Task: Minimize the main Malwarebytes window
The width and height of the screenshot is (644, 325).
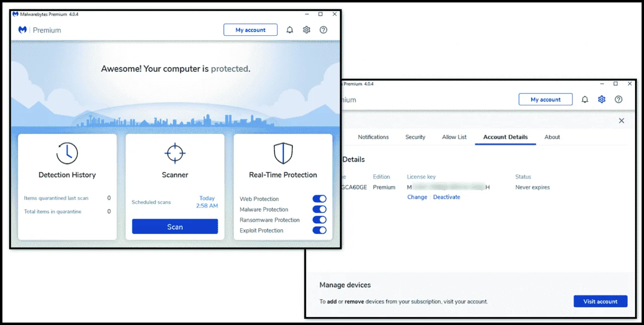Action: pyautogui.click(x=306, y=14)
